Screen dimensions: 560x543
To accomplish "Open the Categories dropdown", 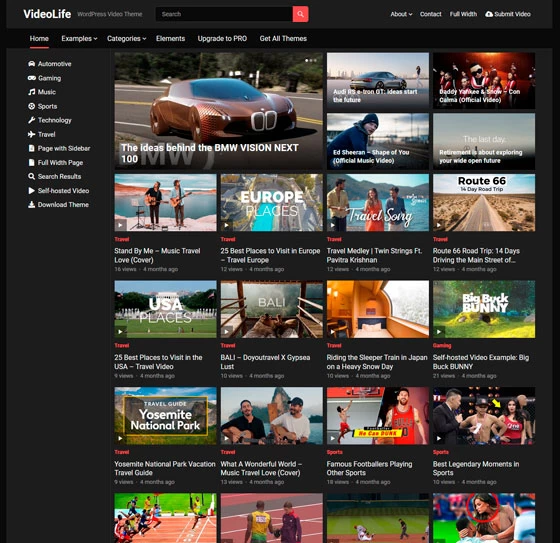I will (x=126, y=39).
